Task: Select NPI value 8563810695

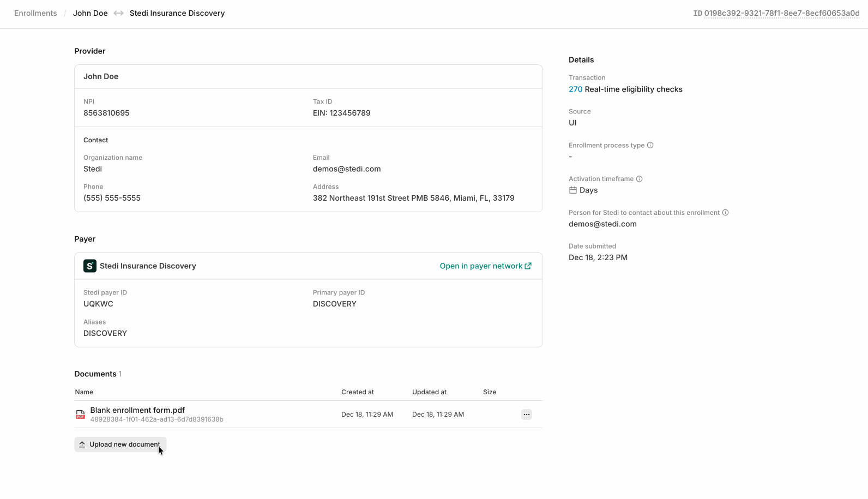Action: coord(106,113)
